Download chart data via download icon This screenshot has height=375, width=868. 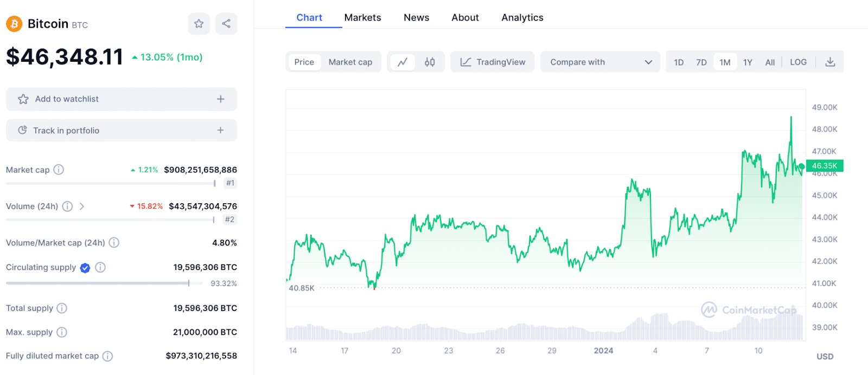[x=830, y=62]
